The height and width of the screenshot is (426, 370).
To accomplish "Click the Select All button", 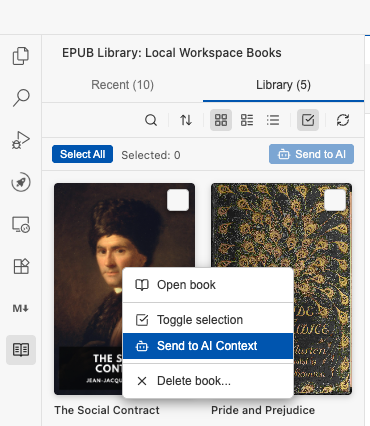I will point(82,154).
